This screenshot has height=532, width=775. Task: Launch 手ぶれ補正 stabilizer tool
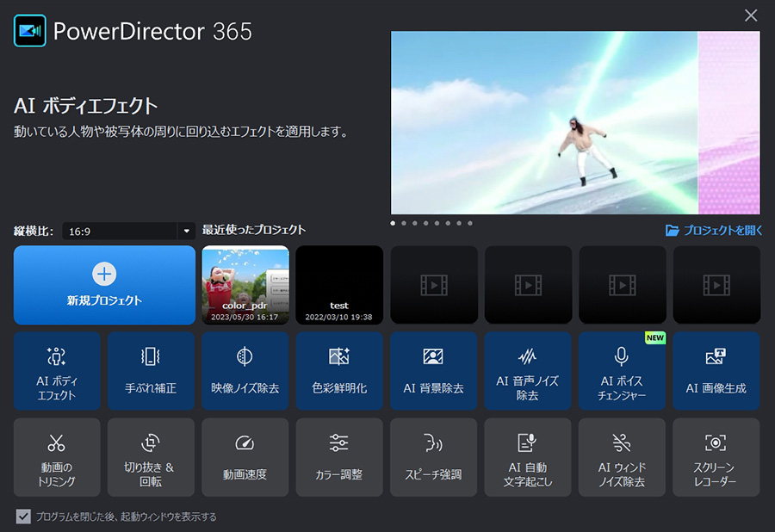coord(151,372)
